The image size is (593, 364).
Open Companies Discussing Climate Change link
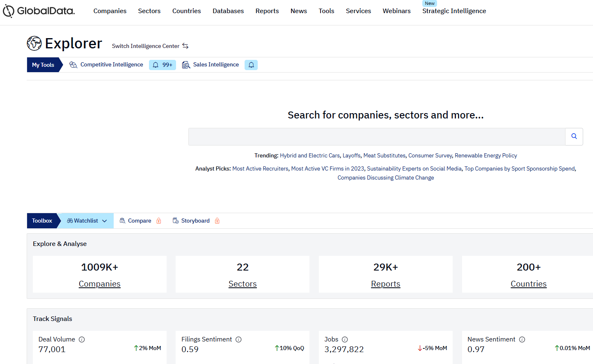386,177
